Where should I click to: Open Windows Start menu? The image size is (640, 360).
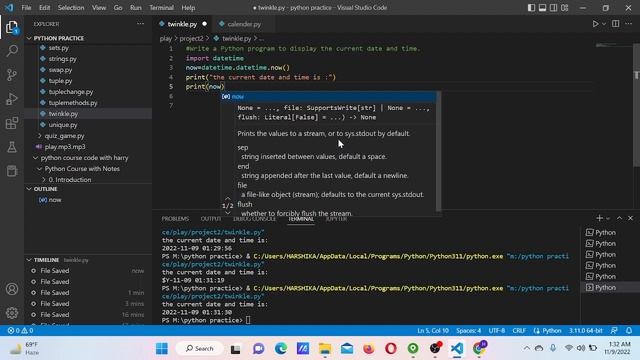click(x=162, y=349)
